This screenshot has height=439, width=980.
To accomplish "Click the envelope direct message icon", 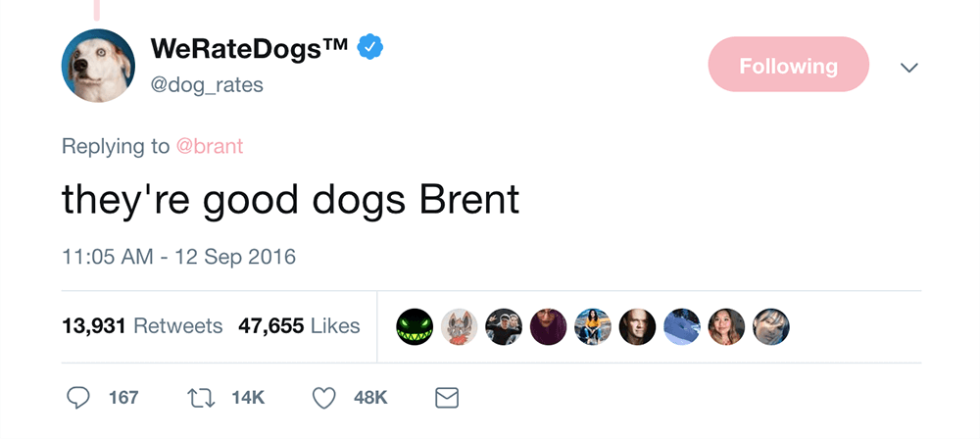I will point(446,398).
